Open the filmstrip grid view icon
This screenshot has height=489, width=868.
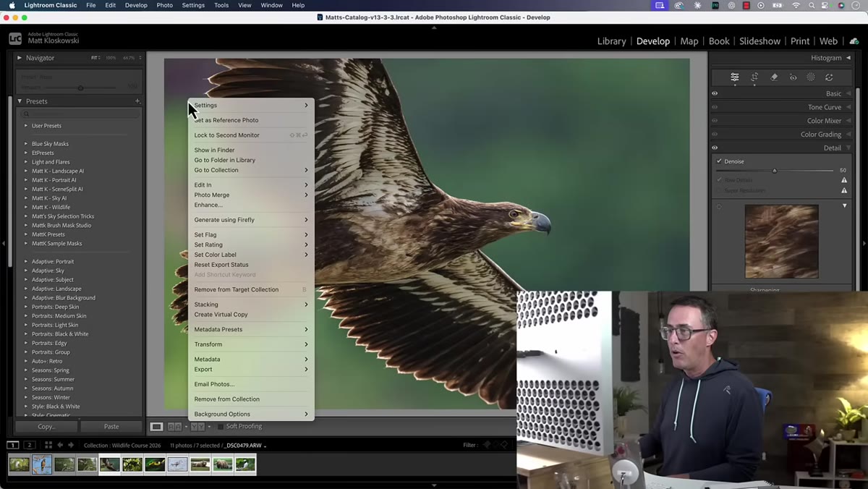click(x=49, y=445)
